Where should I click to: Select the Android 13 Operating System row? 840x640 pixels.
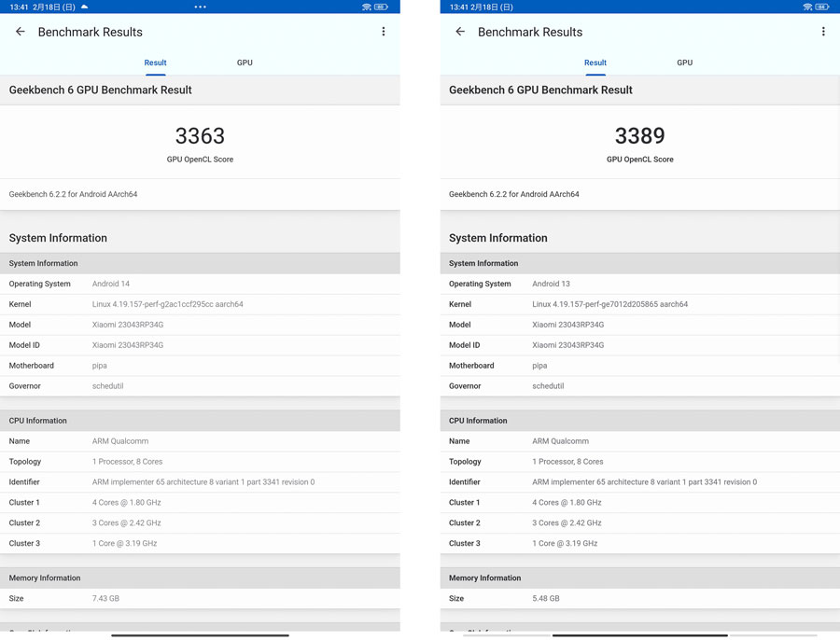point(639,284)
